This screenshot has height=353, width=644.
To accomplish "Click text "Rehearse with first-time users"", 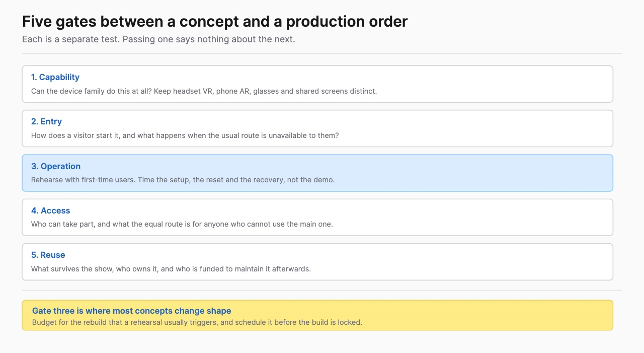I will [x=82, y=180].
